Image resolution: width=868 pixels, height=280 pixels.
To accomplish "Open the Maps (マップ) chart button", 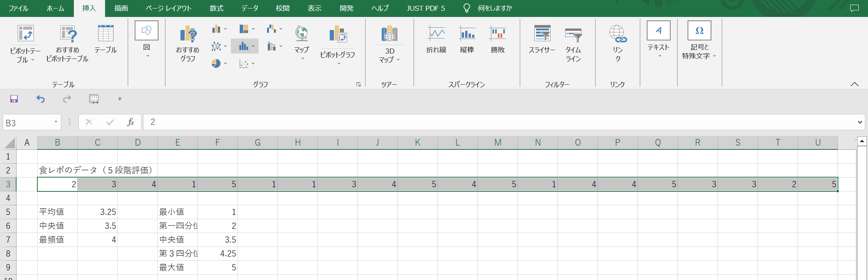I will [302, 42].
